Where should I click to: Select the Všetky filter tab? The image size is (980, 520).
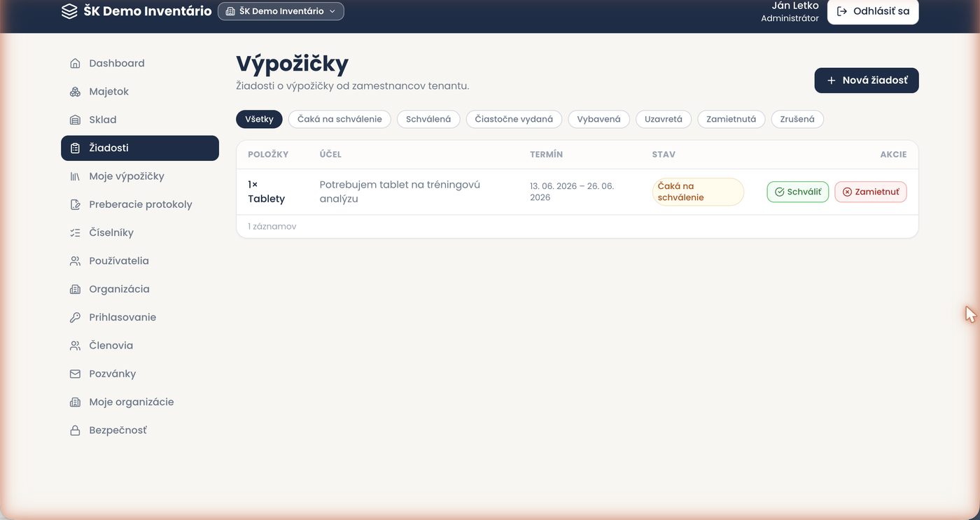tap(259, 119)
